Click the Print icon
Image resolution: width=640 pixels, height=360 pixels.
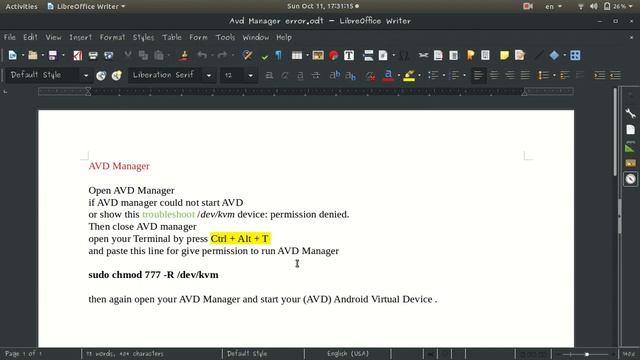coord(93,55)
